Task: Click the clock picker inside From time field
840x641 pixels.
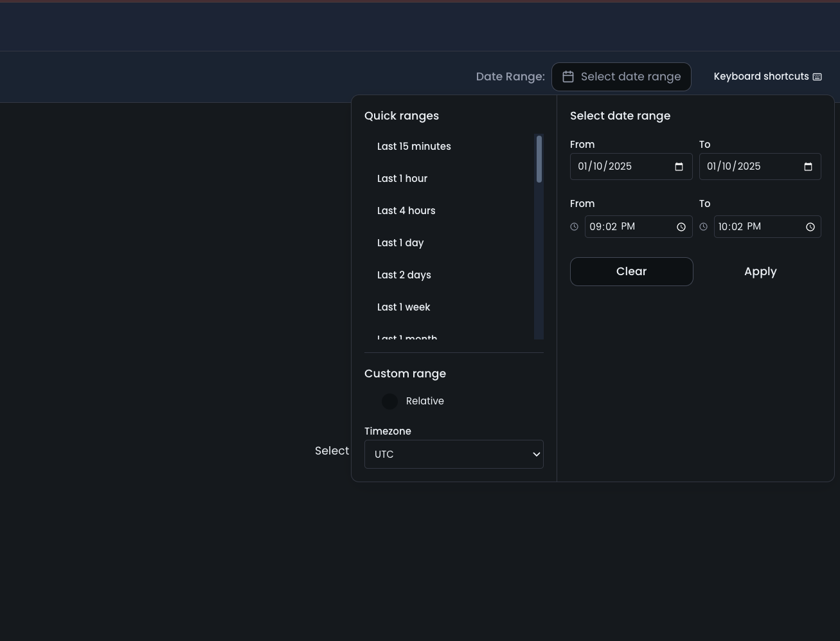Action: click(x=681, y=227)
